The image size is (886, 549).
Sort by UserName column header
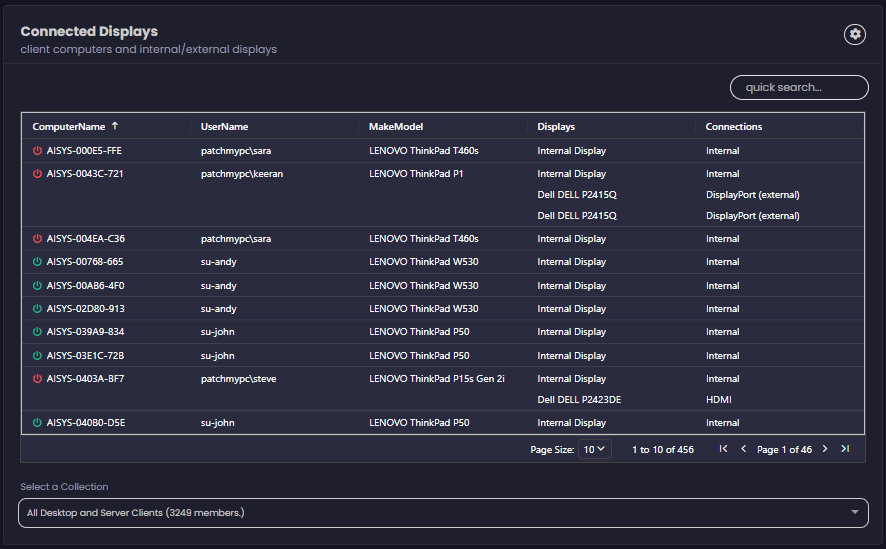(225, 127)
